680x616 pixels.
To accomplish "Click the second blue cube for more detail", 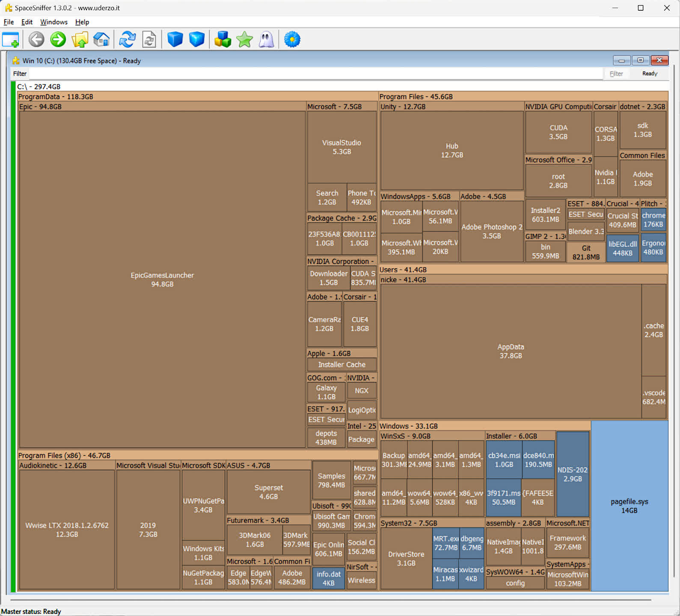I will point(197,40).
